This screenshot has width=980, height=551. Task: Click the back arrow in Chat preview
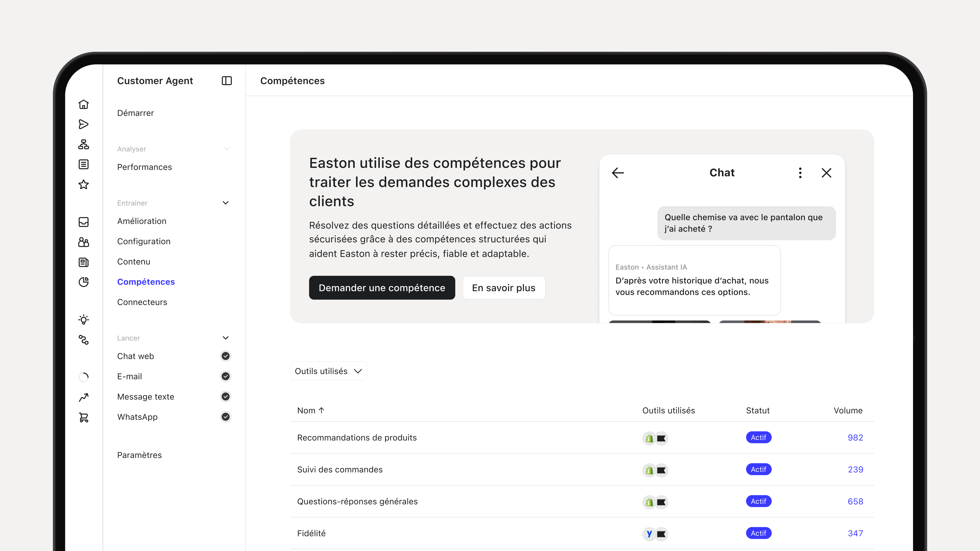coord(617,173)
